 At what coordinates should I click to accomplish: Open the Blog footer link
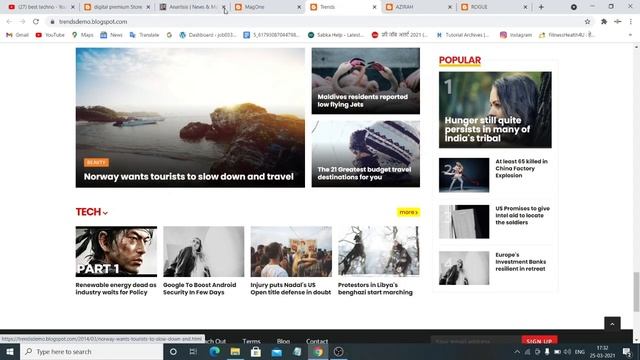point(283,341)
